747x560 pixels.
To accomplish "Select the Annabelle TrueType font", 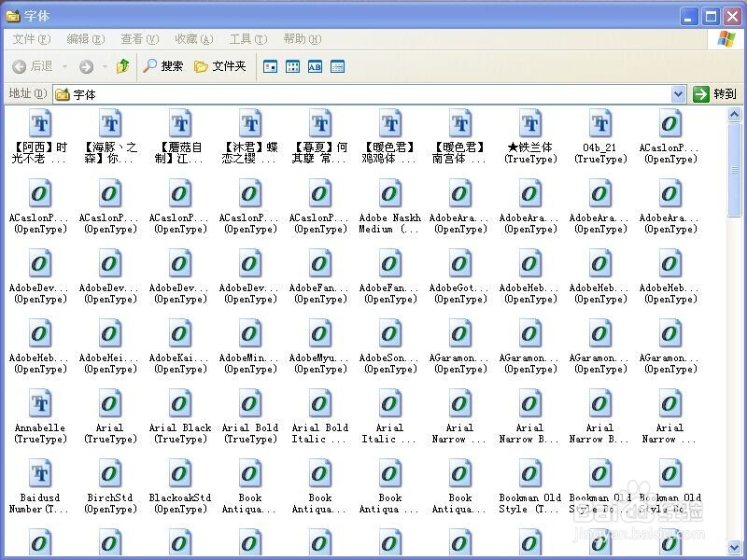I will pos(40,416).
